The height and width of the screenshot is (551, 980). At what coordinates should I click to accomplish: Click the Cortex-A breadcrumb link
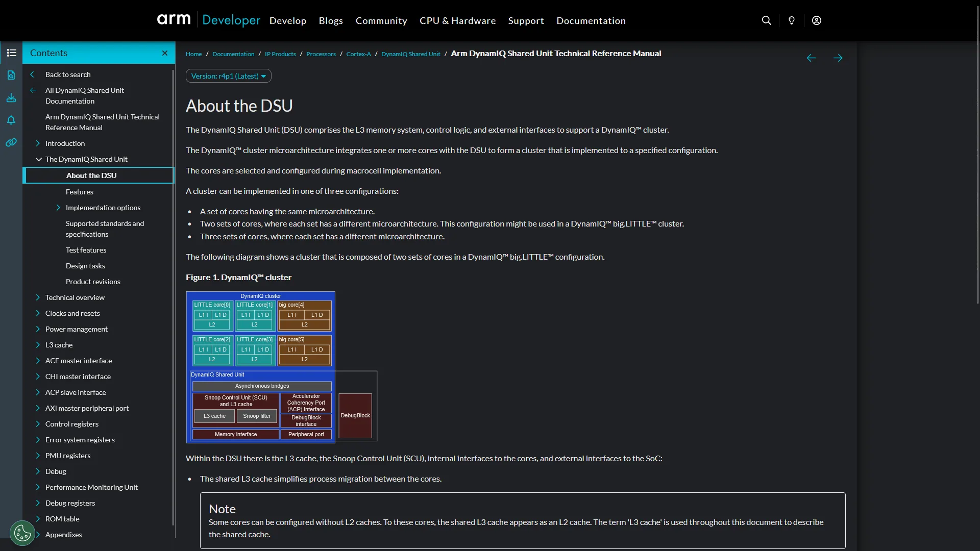[358, 54]
